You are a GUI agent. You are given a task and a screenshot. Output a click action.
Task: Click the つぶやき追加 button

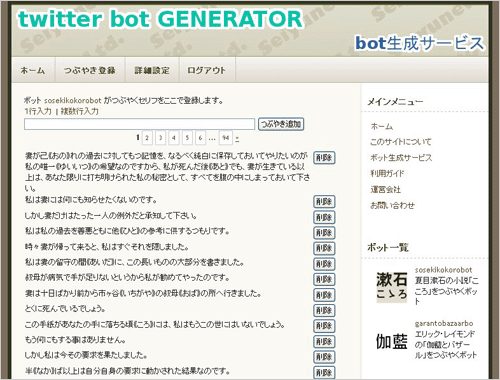click(281, 124)
